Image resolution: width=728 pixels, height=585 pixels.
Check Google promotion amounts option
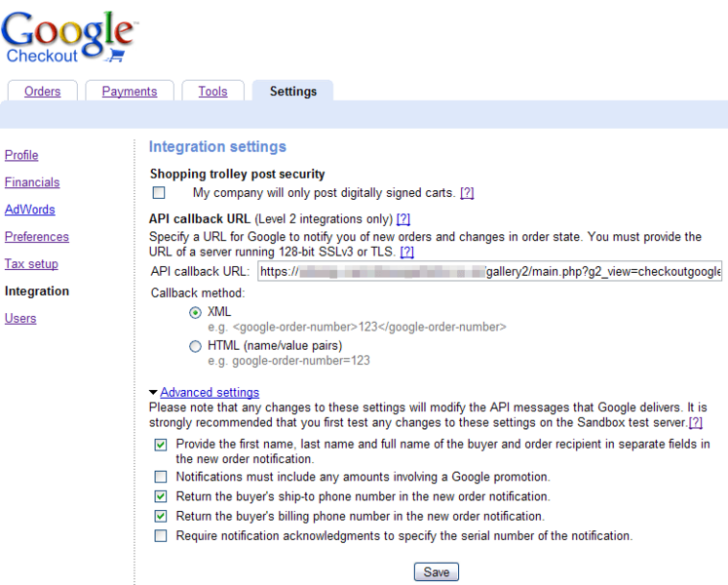click(x=161, y=477)
